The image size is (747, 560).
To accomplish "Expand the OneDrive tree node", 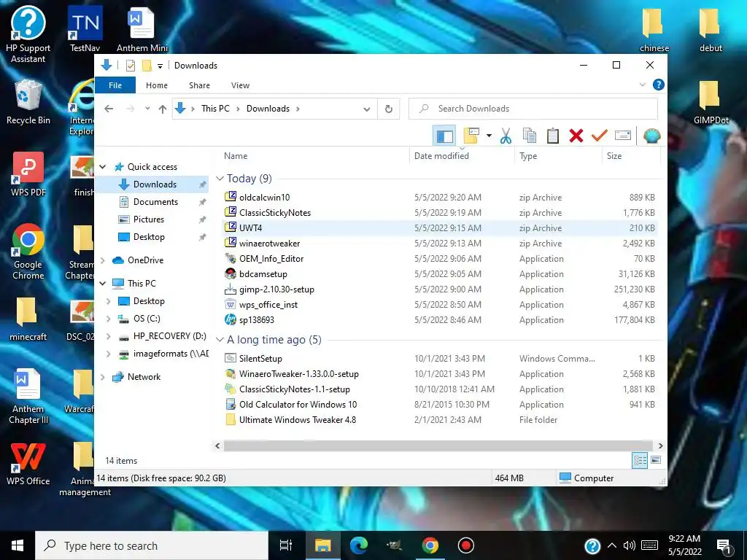I will click(x=102, y=260).
